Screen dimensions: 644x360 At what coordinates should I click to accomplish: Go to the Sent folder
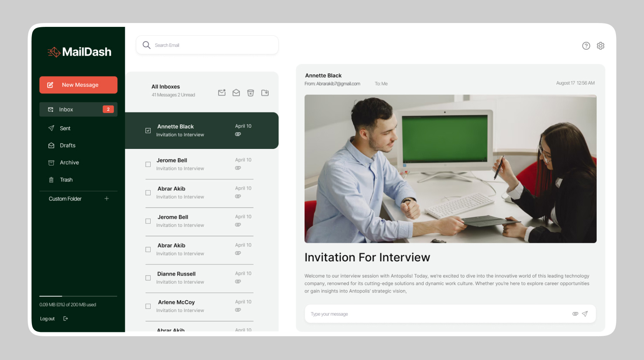65,128
